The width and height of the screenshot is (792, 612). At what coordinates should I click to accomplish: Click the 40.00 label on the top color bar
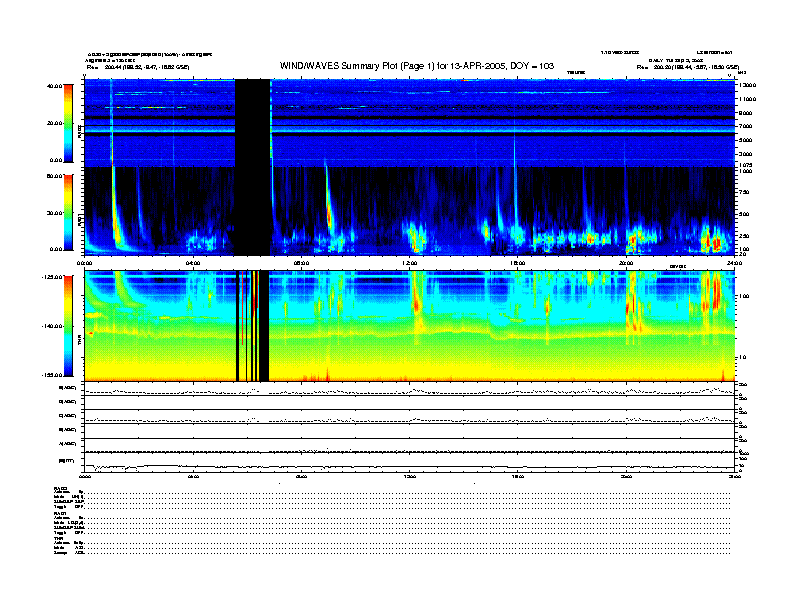tap(55, 86)
